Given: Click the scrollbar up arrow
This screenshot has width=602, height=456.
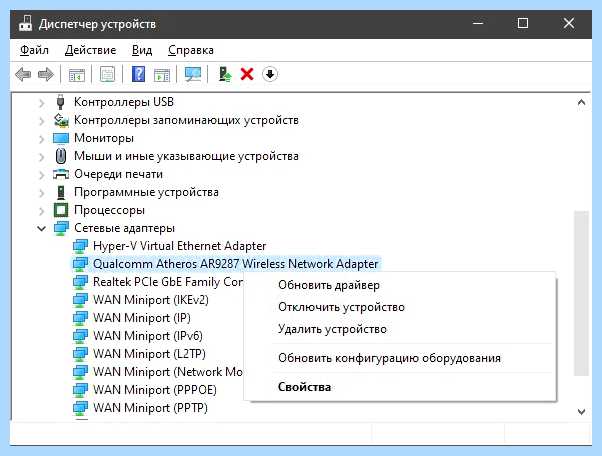Looking at the screenshot, I should click(581, 102).
